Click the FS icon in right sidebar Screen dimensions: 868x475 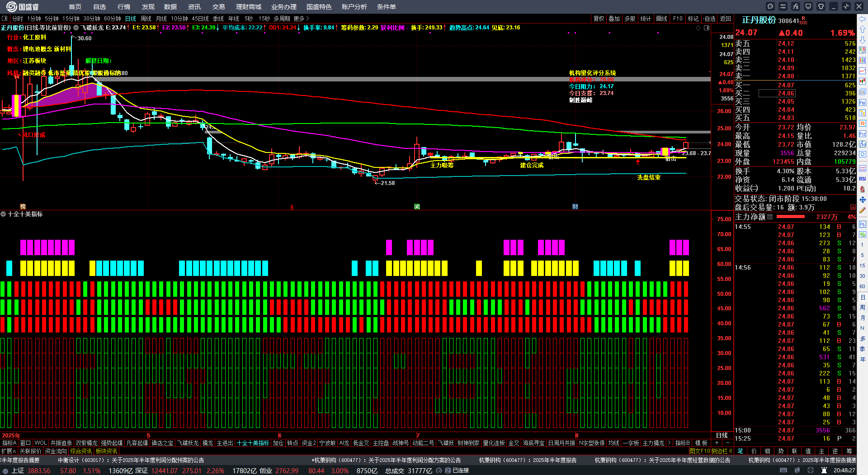pos(863,224)
